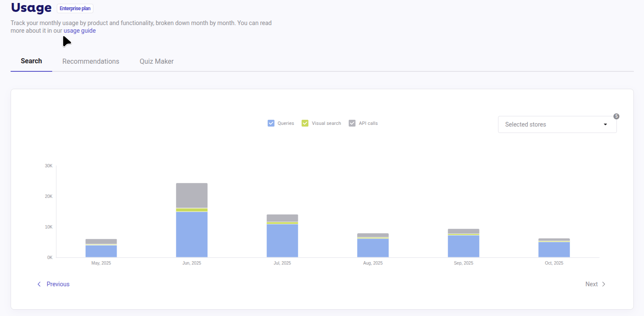Open the Quiz Maker tab
The height and width of the screenshot is (316, 644).
[x=157, y=61]
